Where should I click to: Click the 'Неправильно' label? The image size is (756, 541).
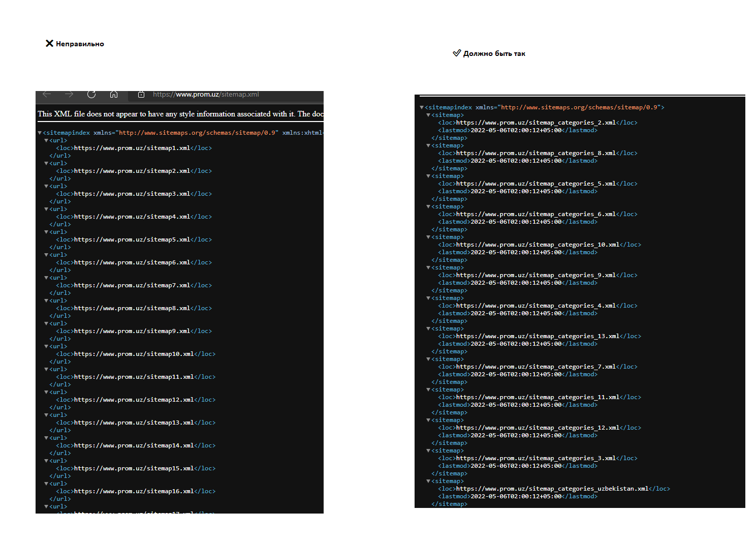pyautogui.click(x=80, y=44)
